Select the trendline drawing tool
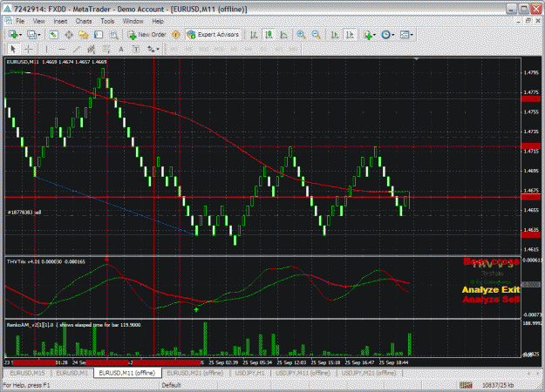Viewport: 545px width, 392px height. [x=77, y=50]
